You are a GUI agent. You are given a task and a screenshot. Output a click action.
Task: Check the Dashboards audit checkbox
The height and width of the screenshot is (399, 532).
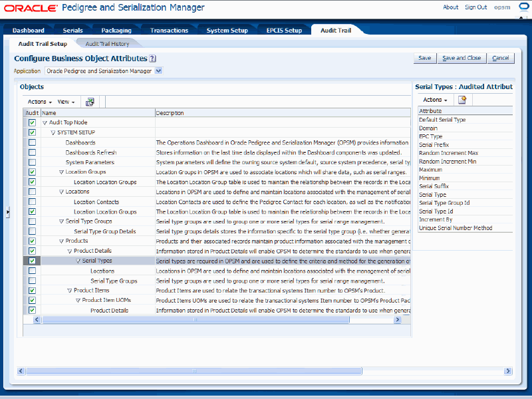click(32, 142)
